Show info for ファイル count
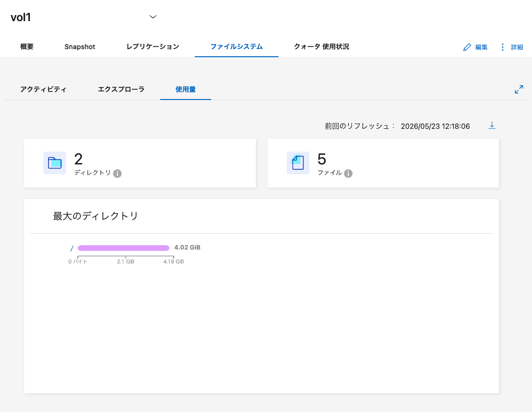Screen dimensions: 532x412 348,173
